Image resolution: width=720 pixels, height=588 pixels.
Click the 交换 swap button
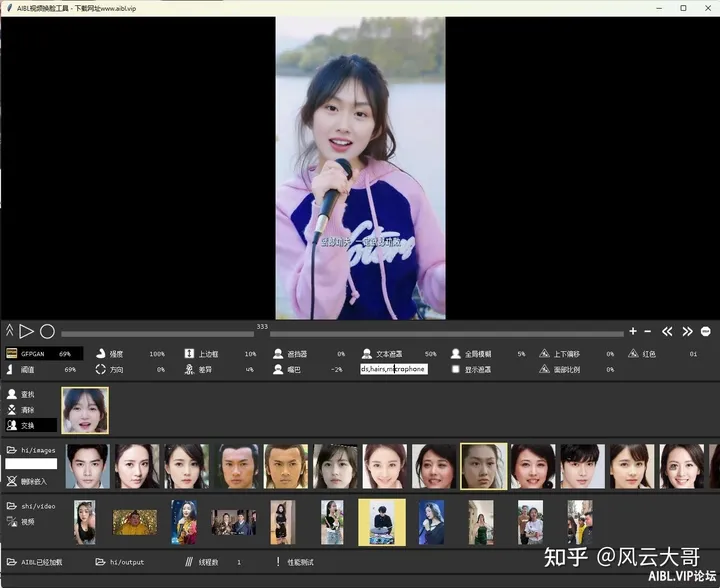click(31, 425)
